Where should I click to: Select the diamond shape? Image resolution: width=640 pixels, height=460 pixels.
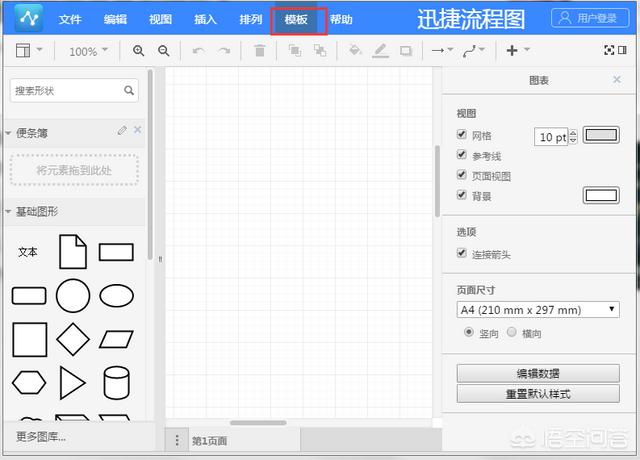73,339
